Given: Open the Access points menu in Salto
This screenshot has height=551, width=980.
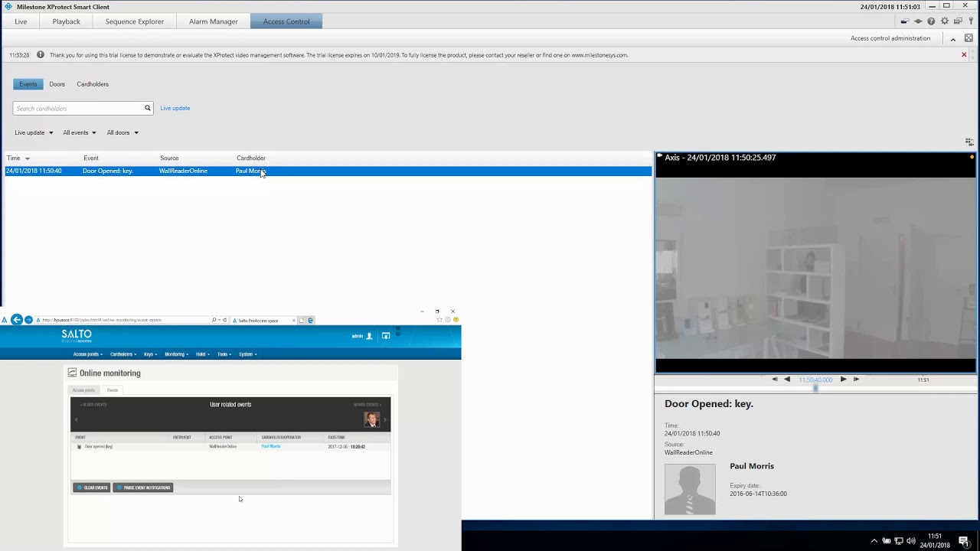Looking at the screenshot, I should coord(87,354).
